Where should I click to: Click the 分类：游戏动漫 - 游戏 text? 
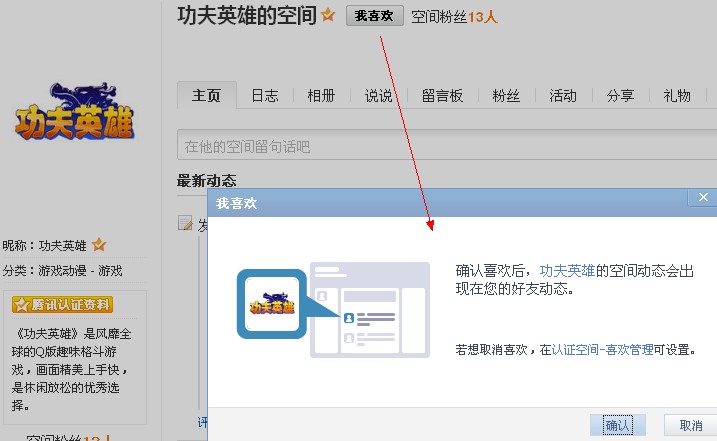click(x=63, y=270)
